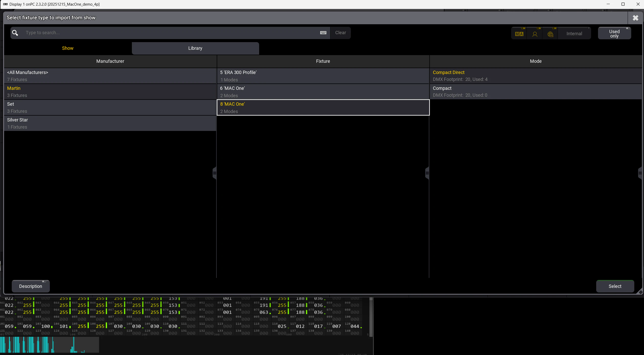The height and width of the screenshot is (355, 644).
Task: Click the search magnifier icon
Action: click(x=15, y=33)
